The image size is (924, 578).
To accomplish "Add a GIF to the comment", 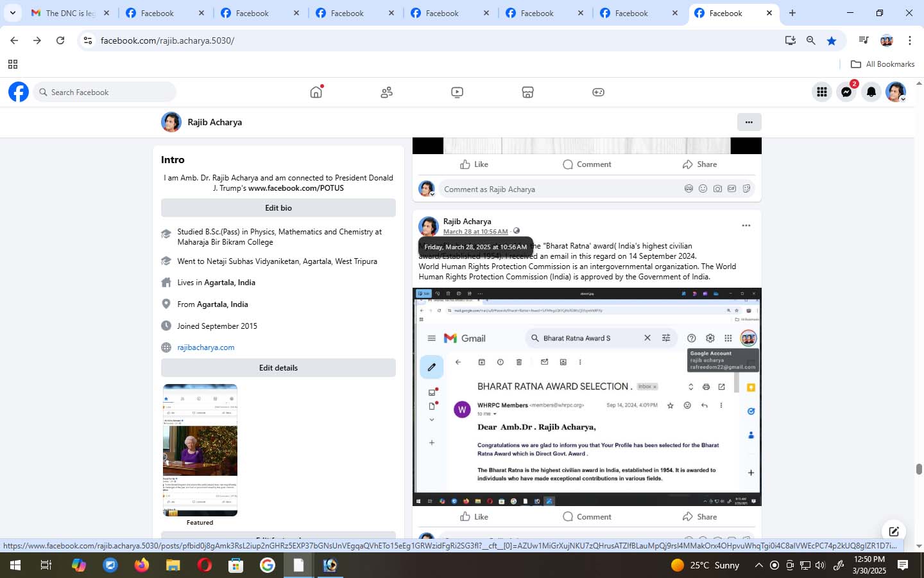I will tap(732, 189).
